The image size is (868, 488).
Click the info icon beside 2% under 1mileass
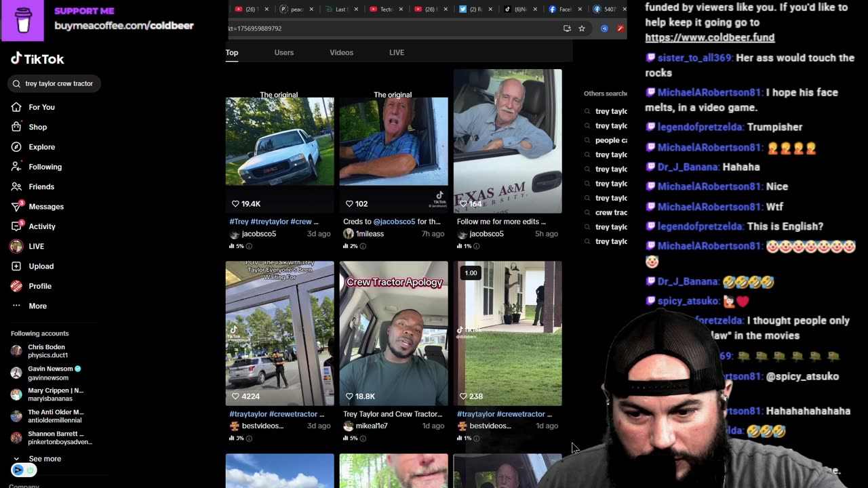pos(363,246)
